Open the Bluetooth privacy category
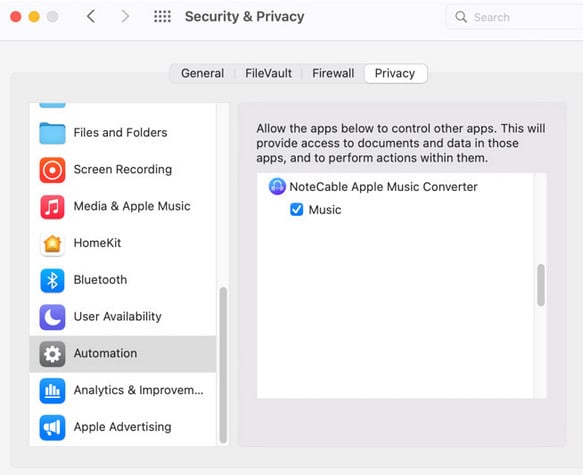This screenshot has width=583, height=475. pyautogui.click(x=123, y=280)
